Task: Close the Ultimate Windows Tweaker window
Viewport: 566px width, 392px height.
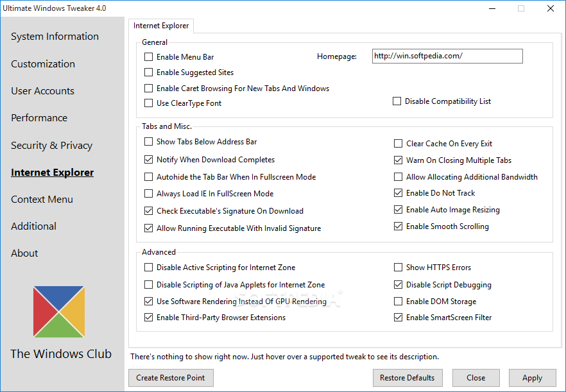Action: tap(551, 8)
